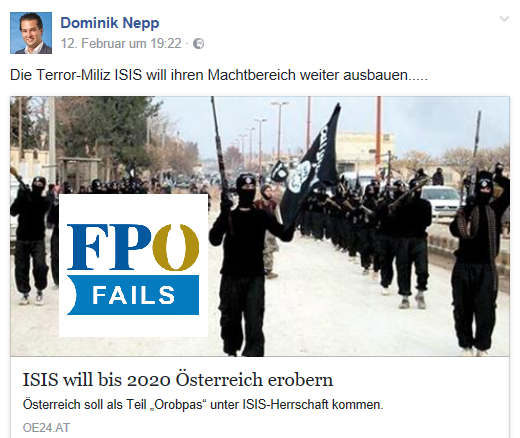
Task: Open Dominik Nepp's profile picture
Action: (31, 33)
